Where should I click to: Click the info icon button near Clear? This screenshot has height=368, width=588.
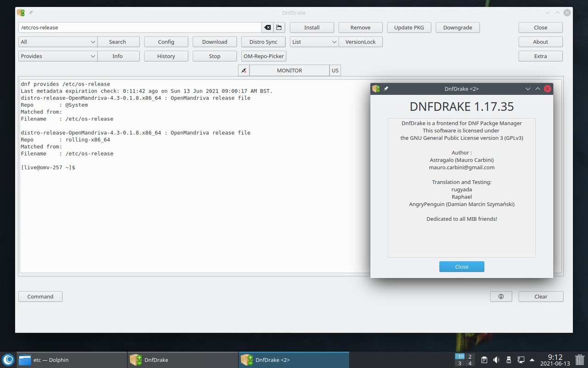pyautogui.click(x=501, y=297)
